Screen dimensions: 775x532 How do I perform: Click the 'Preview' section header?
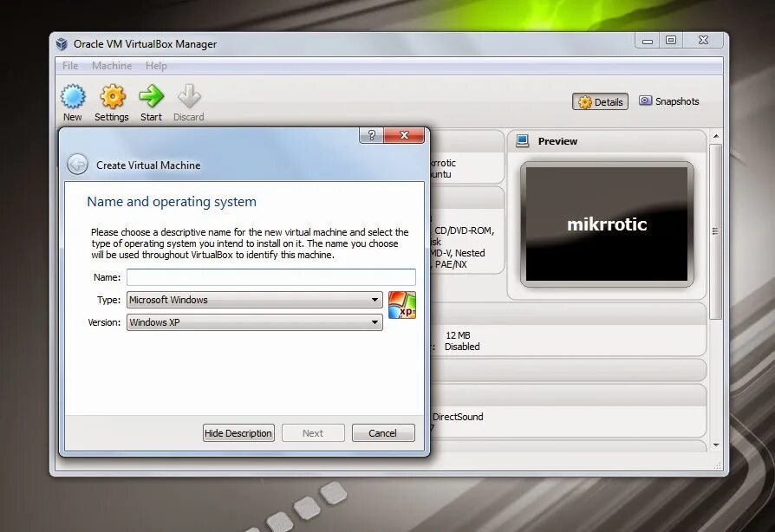click(557, 141)
